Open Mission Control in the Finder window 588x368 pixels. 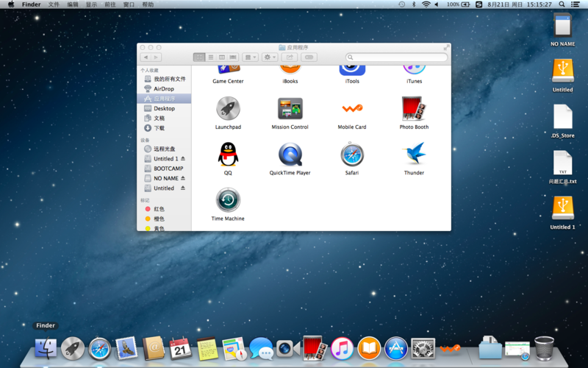[x=290, y=109]
